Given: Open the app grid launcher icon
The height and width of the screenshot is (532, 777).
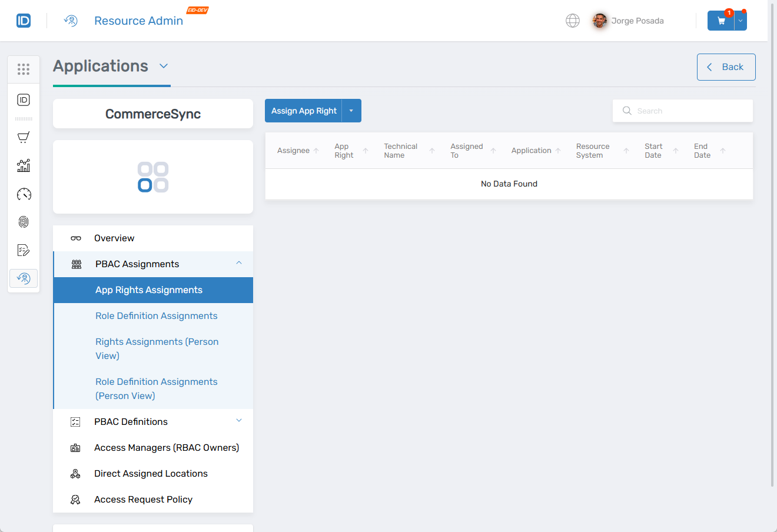Looking at the screenshot, I should click(24, 69).
